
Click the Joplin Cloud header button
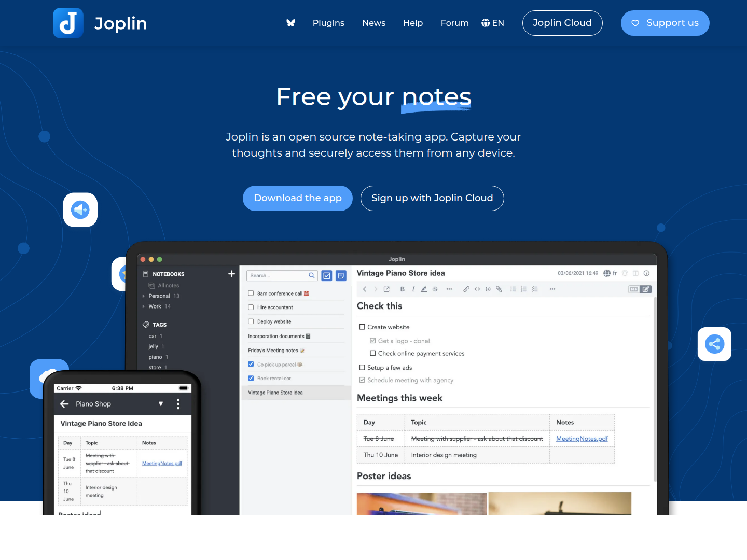[562, 23]
